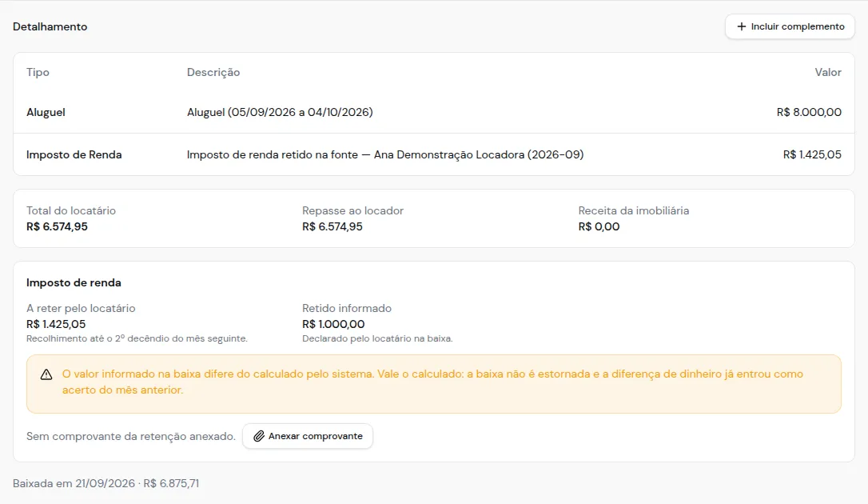Select the Imposto de Renda type cell
Viewport: 868px width, 504px height.
(74, 154)
